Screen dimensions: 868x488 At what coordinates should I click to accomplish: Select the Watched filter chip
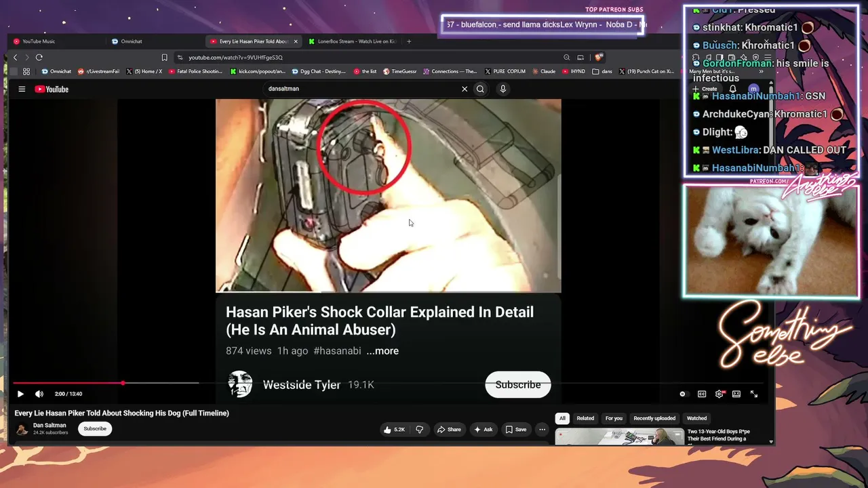pos(696,418)
